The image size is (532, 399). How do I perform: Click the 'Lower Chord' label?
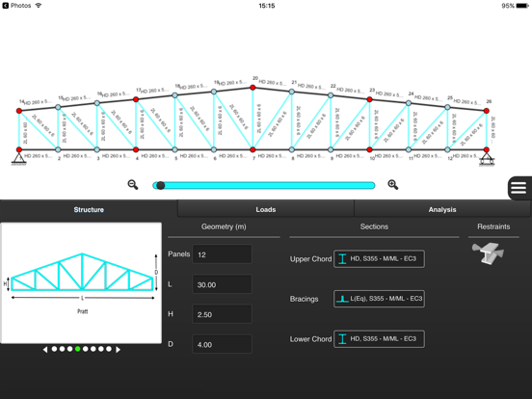pos(310,339)
